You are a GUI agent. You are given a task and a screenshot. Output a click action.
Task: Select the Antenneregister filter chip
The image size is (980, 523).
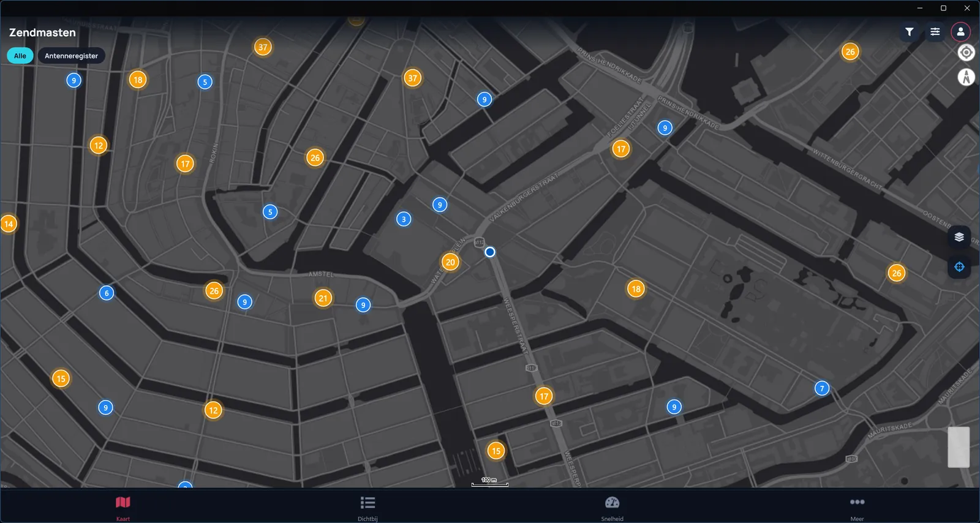tap(71, 56)
